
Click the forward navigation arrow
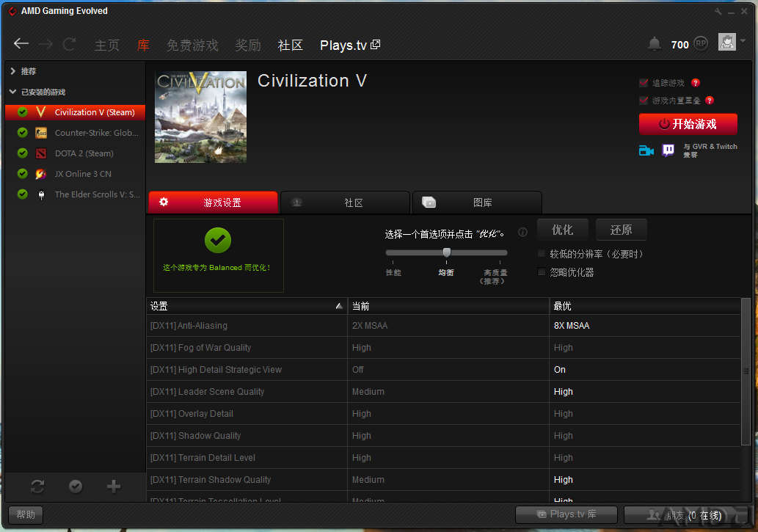point(45,45)
